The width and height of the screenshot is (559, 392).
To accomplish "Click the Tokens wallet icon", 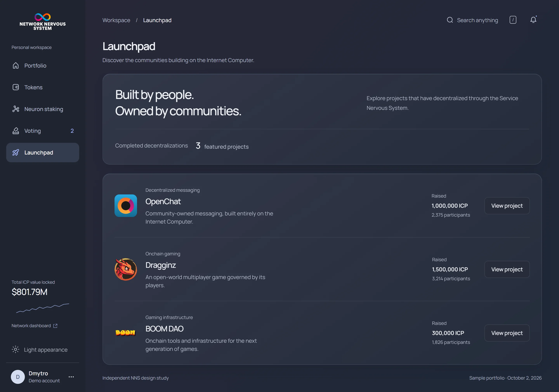I will pyautogui.click(x=16, y=87).
